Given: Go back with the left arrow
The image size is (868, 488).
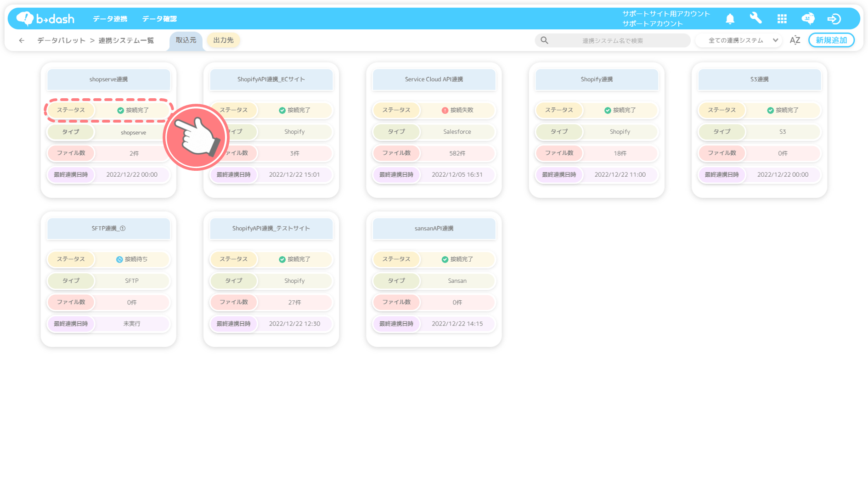Looking at the screenshot, I should tap(22, 40).
